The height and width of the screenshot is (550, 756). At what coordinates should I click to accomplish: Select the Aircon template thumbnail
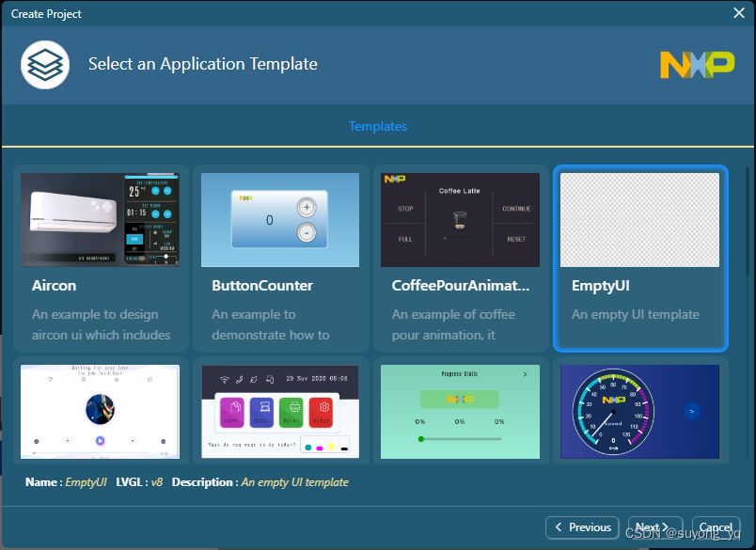tap(100, 220)
